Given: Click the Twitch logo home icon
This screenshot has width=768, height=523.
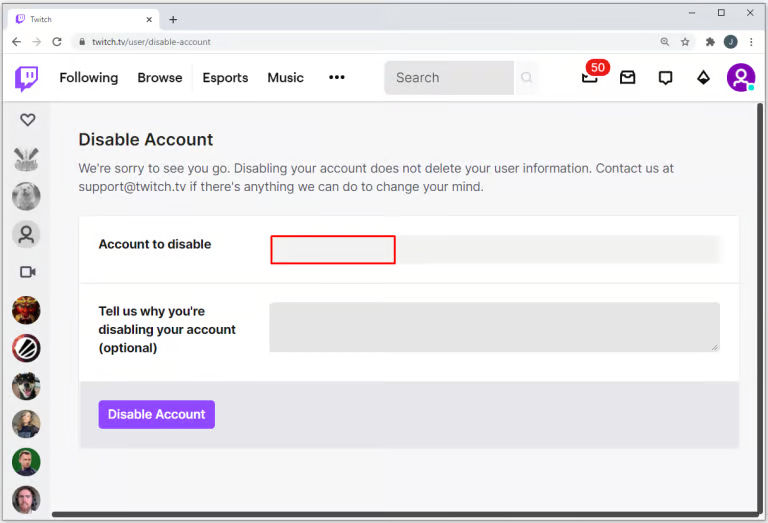Looking at the screenshot, I should [26, 78].
